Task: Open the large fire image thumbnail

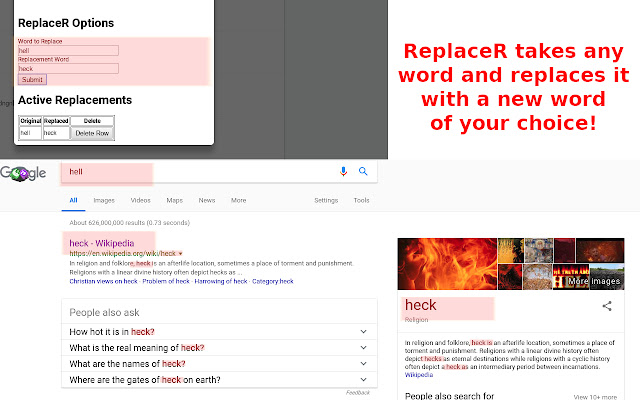Action: point(447,264)
